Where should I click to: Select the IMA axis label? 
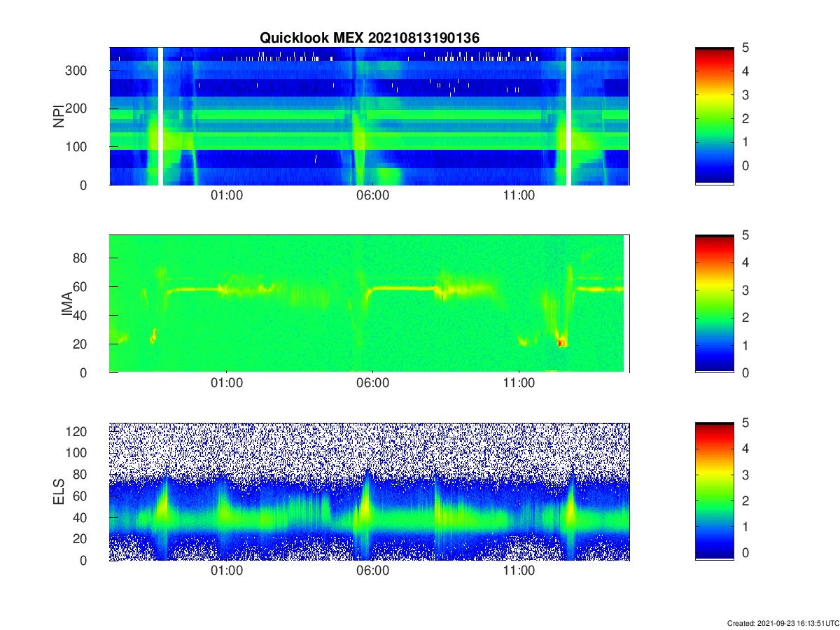[67, 304]
